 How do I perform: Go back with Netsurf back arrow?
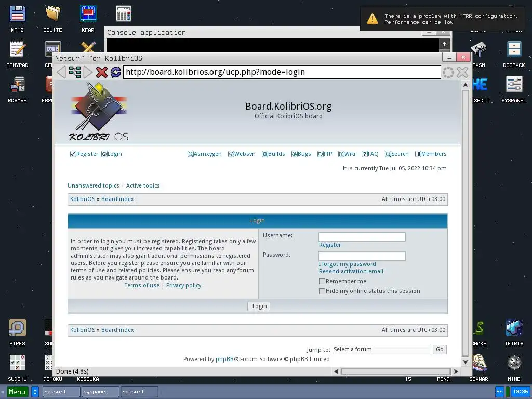click(61, 72)
